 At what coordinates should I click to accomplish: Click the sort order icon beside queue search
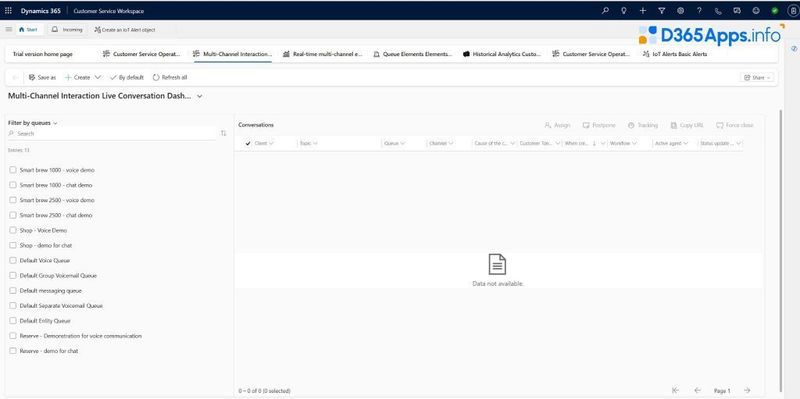pyautogui.click(x=223, y=133)
